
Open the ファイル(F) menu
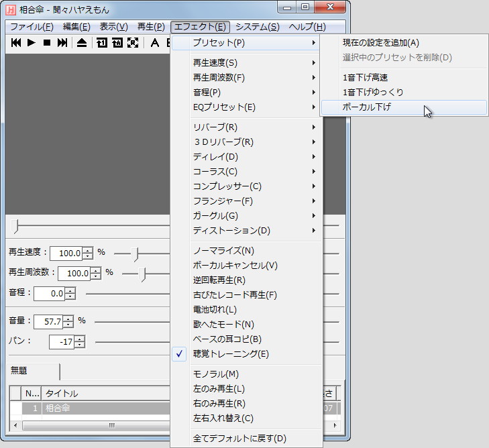[32, 27]
